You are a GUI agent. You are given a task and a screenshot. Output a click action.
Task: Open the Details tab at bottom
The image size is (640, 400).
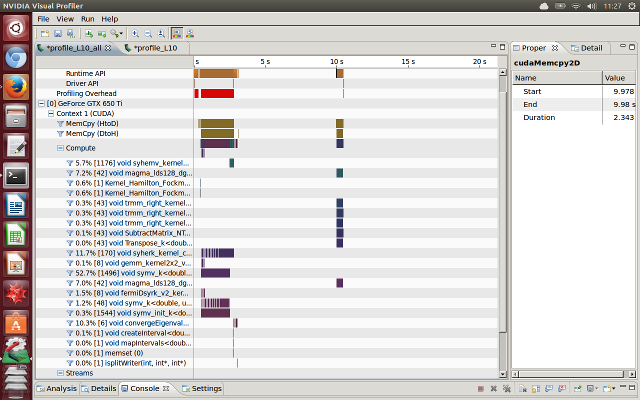click(99, 389)
